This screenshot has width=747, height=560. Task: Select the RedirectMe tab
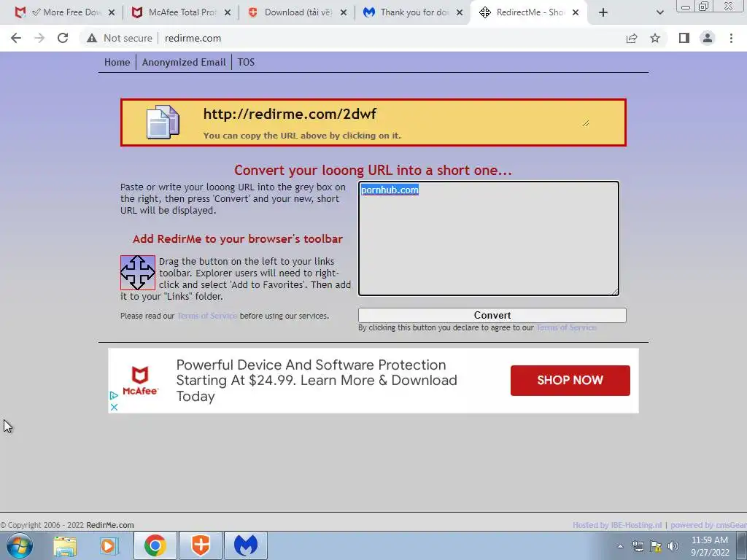(529, 12)
